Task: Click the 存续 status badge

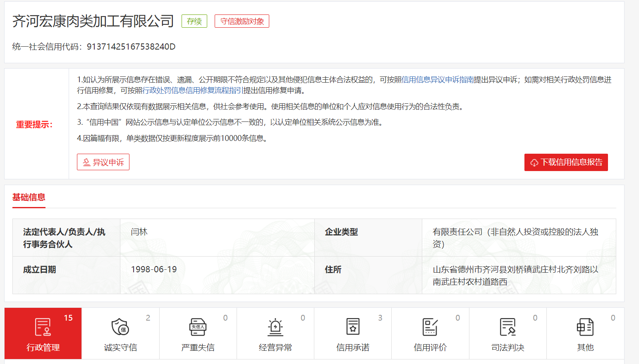Action: [194, 21]
